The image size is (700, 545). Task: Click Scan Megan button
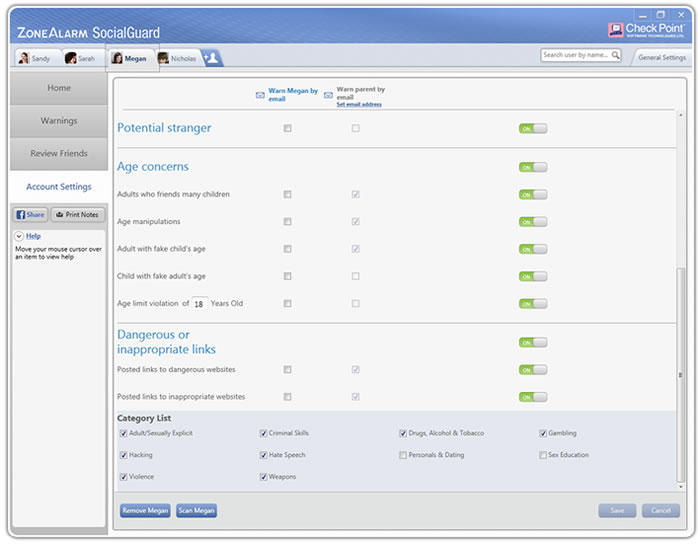[x=196, y=511]
